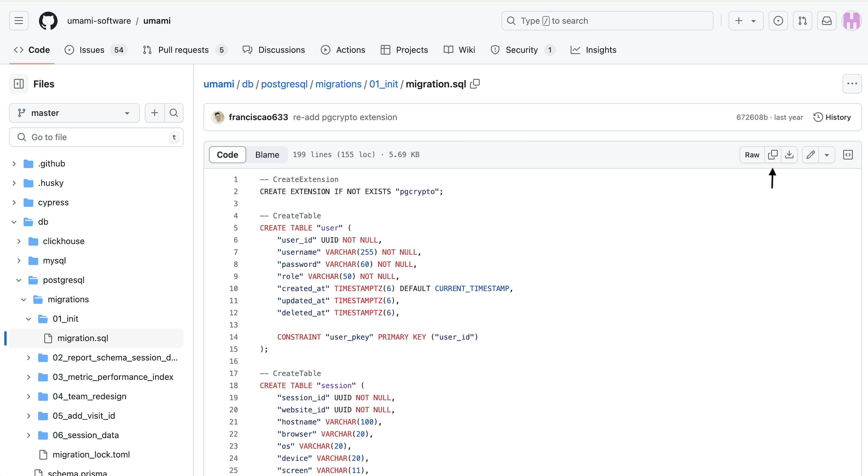Image resolution: width=868 pixels, height=476 pixels.
Task: Open the symbols panel
Action: pyautogui.click(x=848, y=155)
